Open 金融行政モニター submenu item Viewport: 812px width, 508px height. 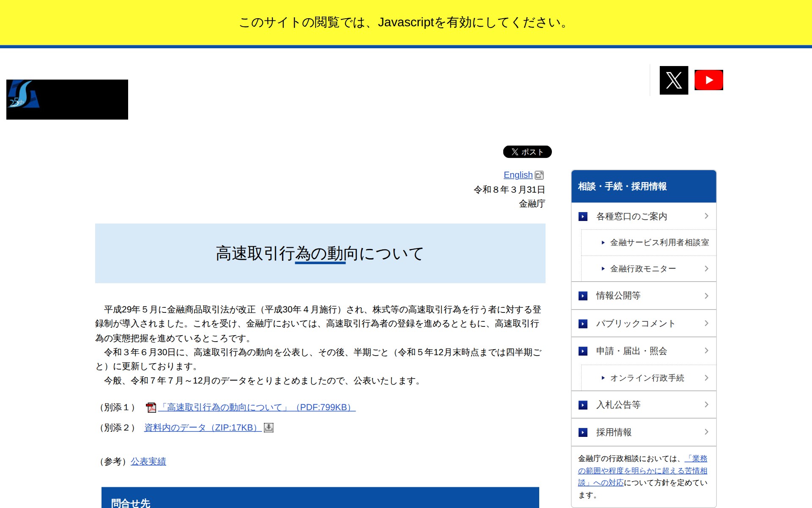coord(642,269)
